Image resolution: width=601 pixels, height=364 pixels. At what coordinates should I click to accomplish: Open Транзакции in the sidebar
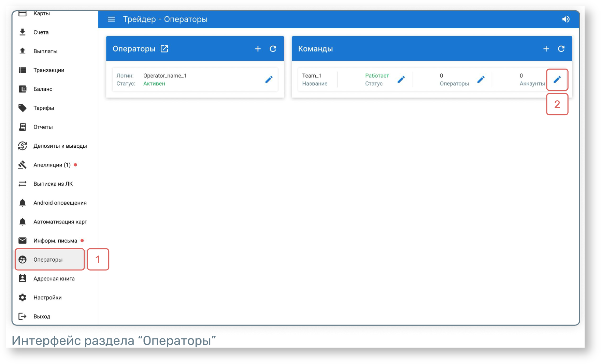[49, 70]
